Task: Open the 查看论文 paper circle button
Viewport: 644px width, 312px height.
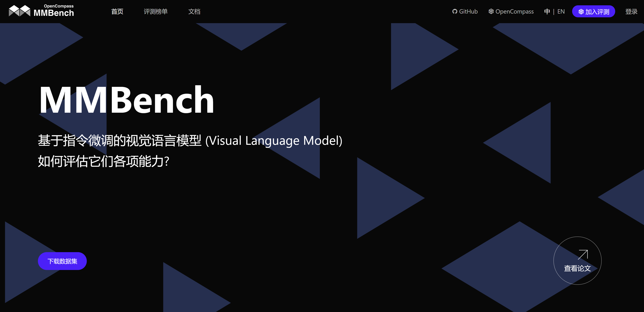Action: (577, 261)
